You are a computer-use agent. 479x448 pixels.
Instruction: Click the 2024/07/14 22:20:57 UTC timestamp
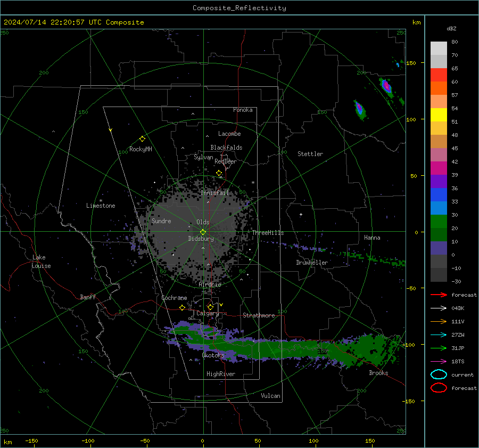tap(46, 22)
